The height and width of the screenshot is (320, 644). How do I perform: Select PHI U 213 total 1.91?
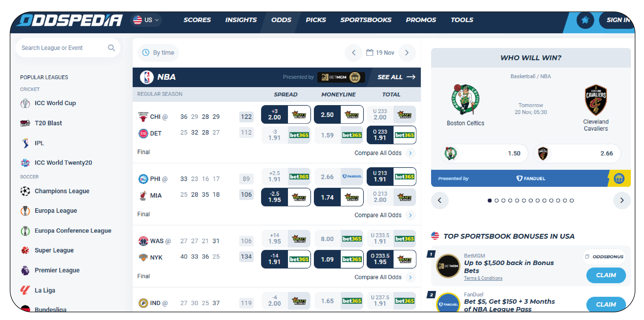(391, 177)
